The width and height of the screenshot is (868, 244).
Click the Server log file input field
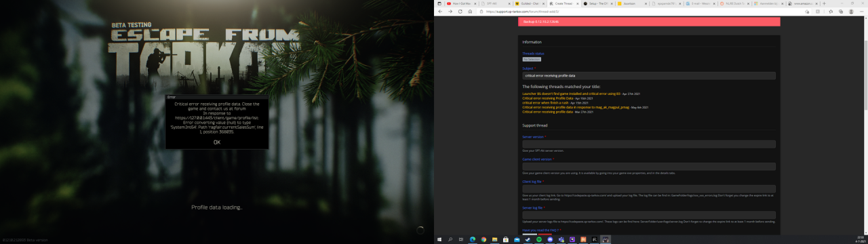coord(649,215)
